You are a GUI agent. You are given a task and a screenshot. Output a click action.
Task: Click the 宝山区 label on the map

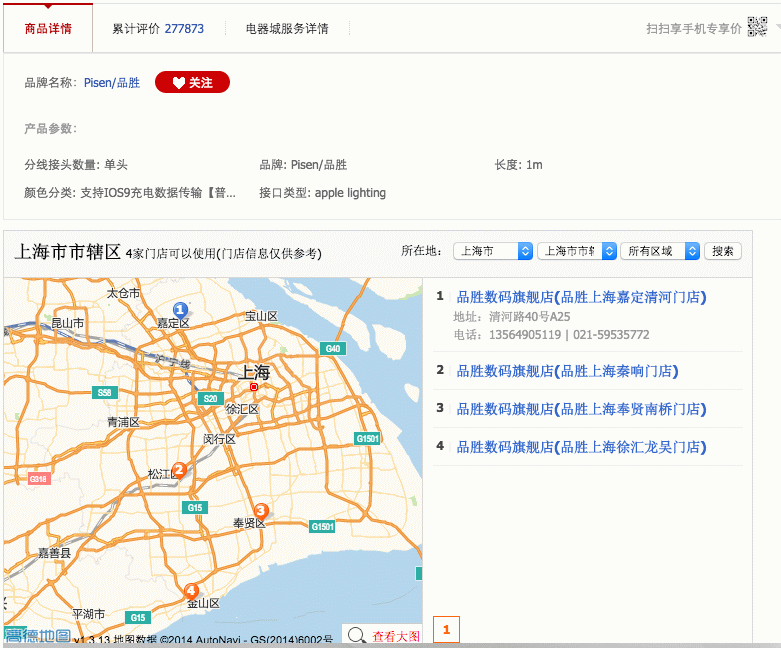coord(261,316)
